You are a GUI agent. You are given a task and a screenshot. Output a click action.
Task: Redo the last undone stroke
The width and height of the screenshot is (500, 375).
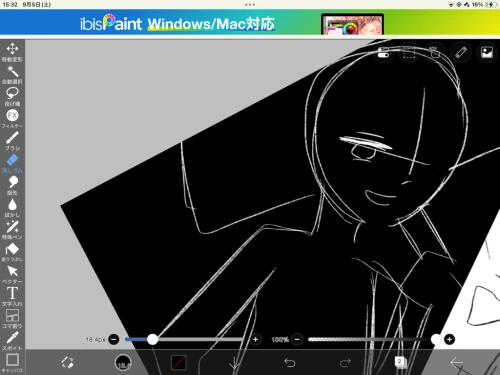345,362
